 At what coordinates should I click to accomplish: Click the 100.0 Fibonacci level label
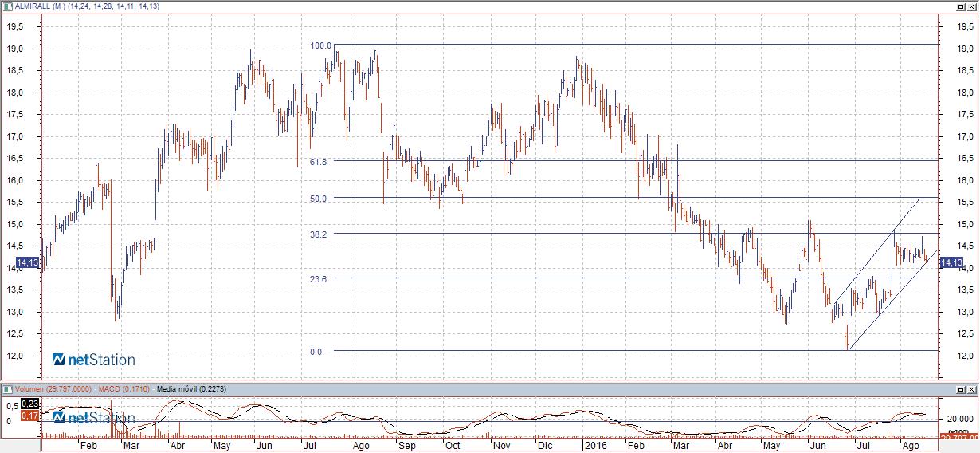tap(320, 45)
